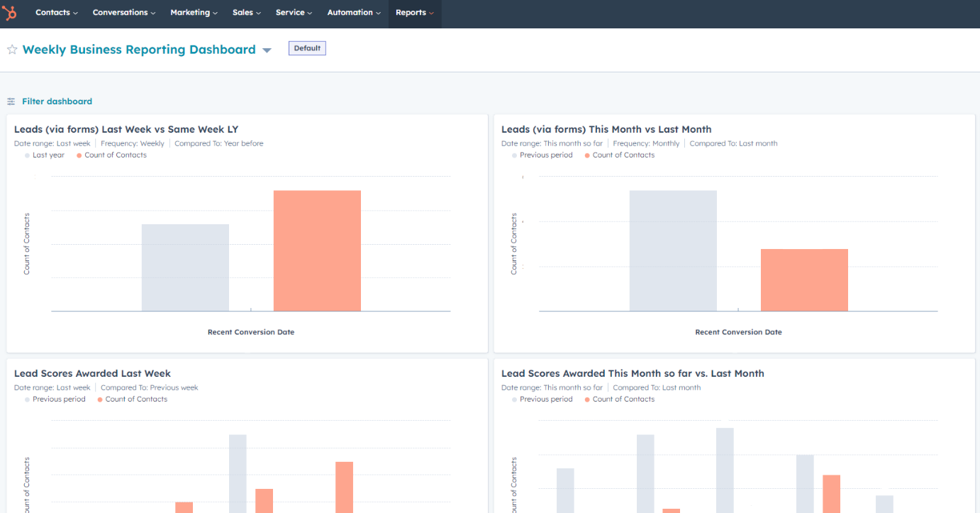Click the filter sliders icon
Viewport: 980px width, 513px height.
[11, 101]
